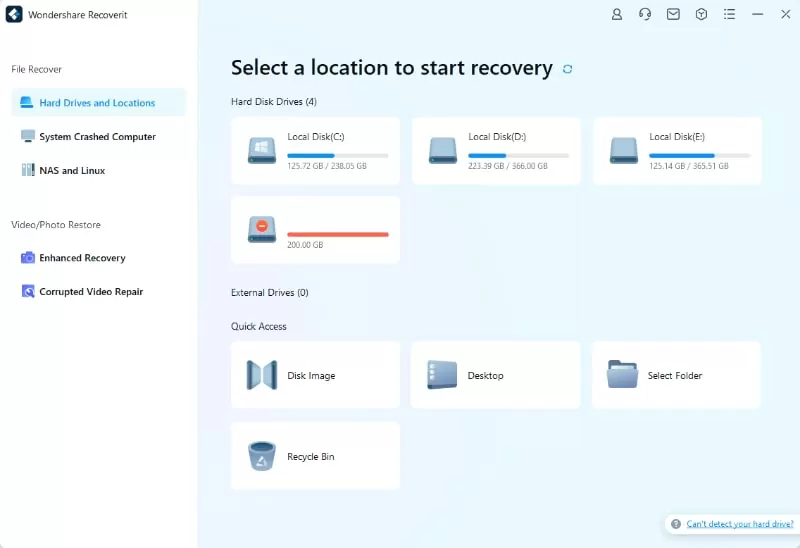Choose Recycle Bin in Quick Access
This screenshot has height=548, width=800.
[x=315, y=456]
